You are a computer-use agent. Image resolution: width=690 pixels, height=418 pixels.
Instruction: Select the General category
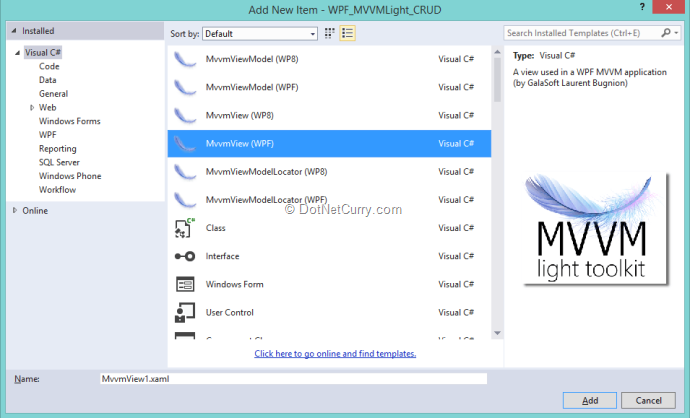(53, 94)
